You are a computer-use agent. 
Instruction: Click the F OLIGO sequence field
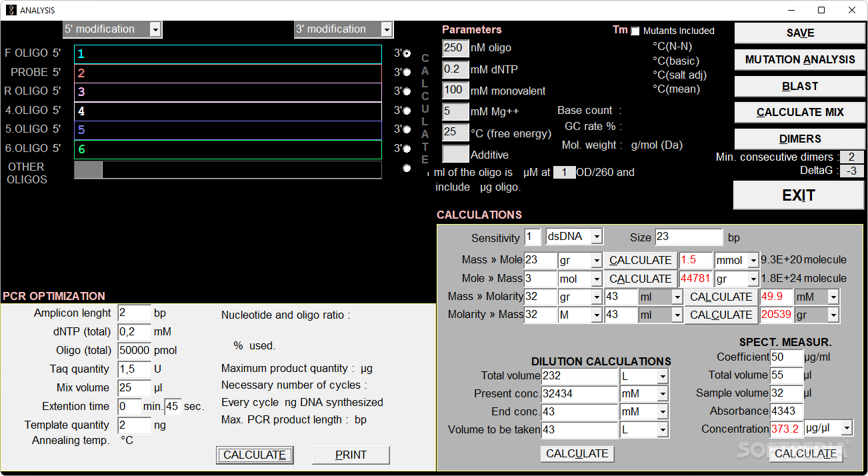pyautogui.click(x=228, y=54)
